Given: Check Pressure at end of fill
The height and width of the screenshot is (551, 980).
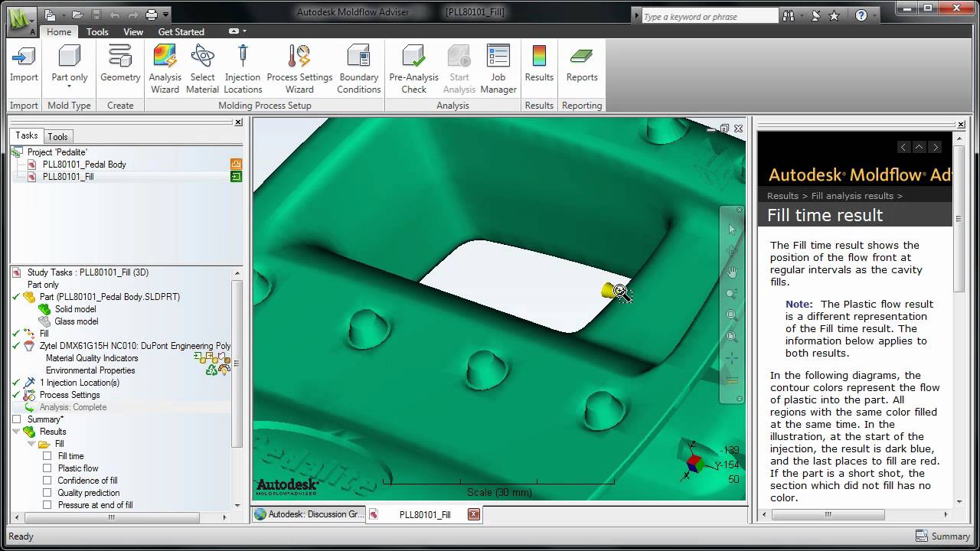Looking at the screenshot, I should point(47,505).
